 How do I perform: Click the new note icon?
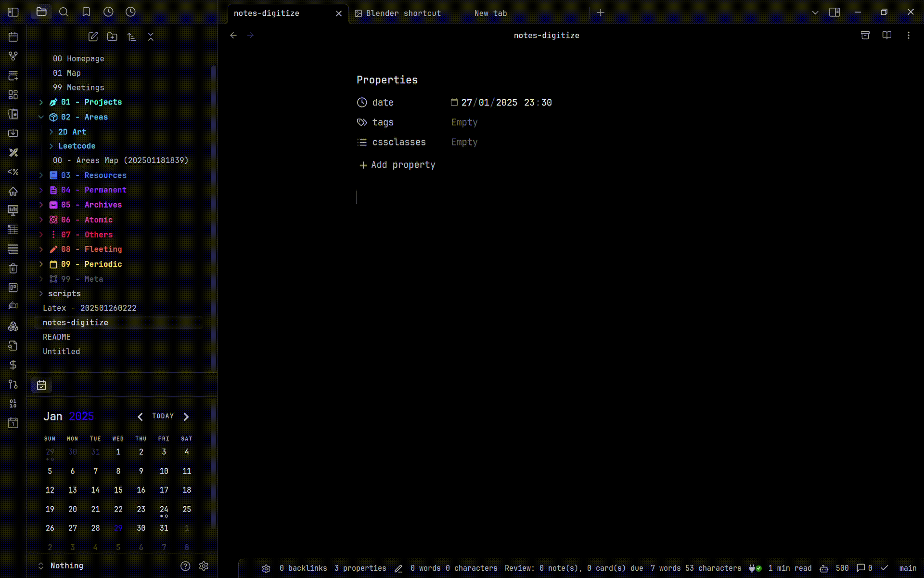point(93,37)
